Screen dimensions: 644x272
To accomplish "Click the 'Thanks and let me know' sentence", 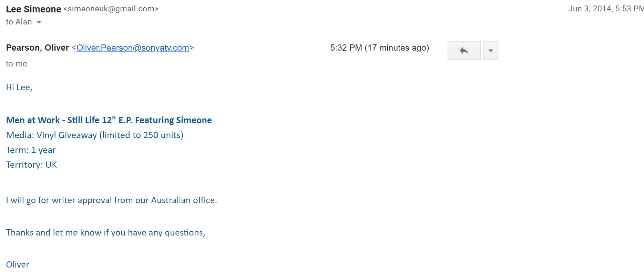I will tap(105, 233).
